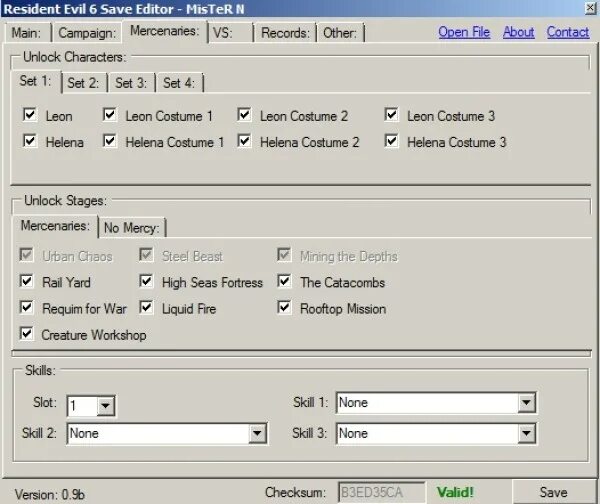Toggle Helena Costume 1 checkbox
600x504 pixels.
point(109,141)
